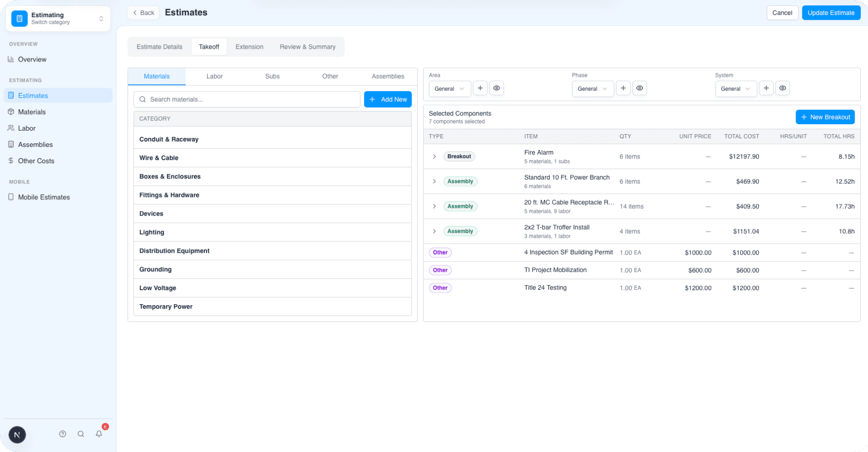Click the notification bell with badge
The height and width of the screenshot is (452, 868).
pyautogui.click(x=99, y=434)
